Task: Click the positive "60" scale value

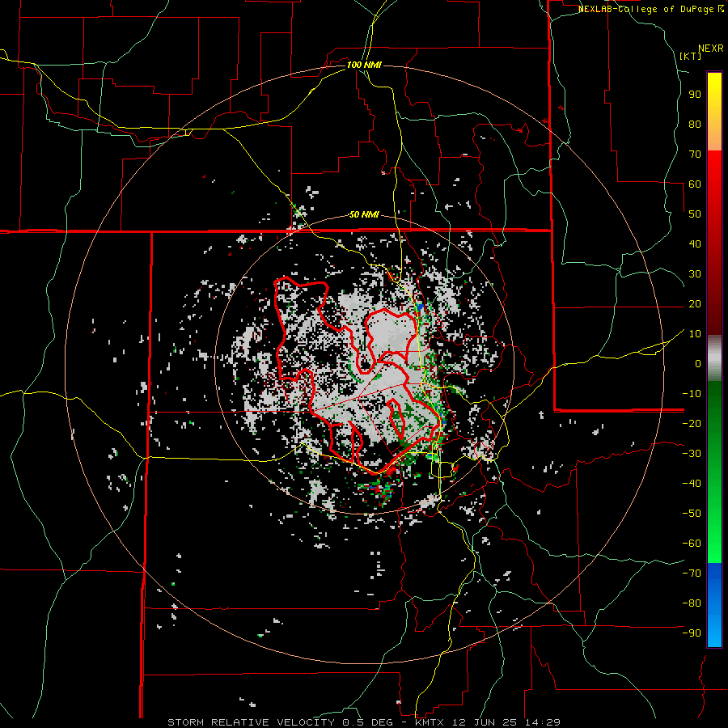Action: point(695,184)
